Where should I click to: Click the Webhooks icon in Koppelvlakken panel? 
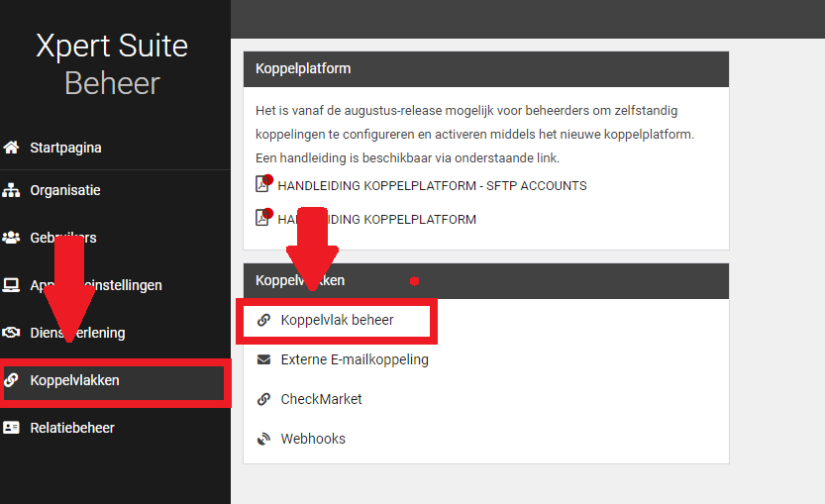coord(263,439)
